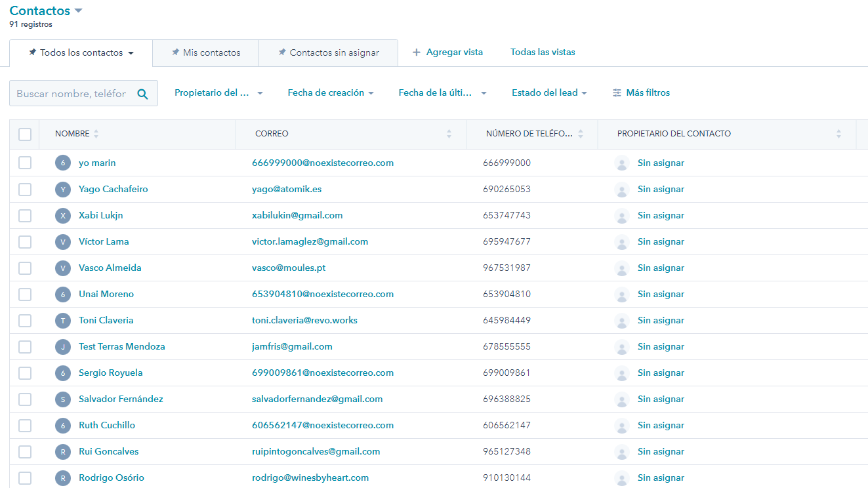Screen dimensions: 868x488
Task: Toggle the select-all checkbox in the header
Action: pos(25,134)
